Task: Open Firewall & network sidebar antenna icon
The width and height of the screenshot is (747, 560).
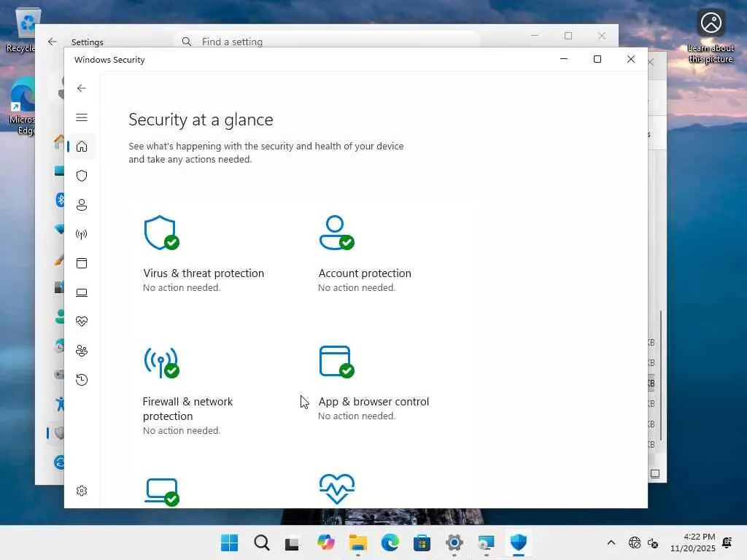Action: [82, 234]
